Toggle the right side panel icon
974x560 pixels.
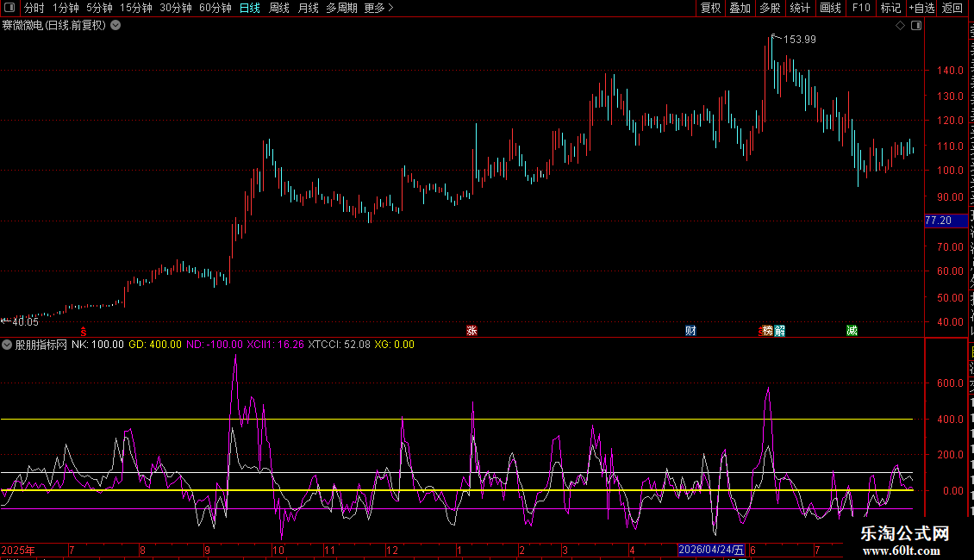tap(916, 26)
